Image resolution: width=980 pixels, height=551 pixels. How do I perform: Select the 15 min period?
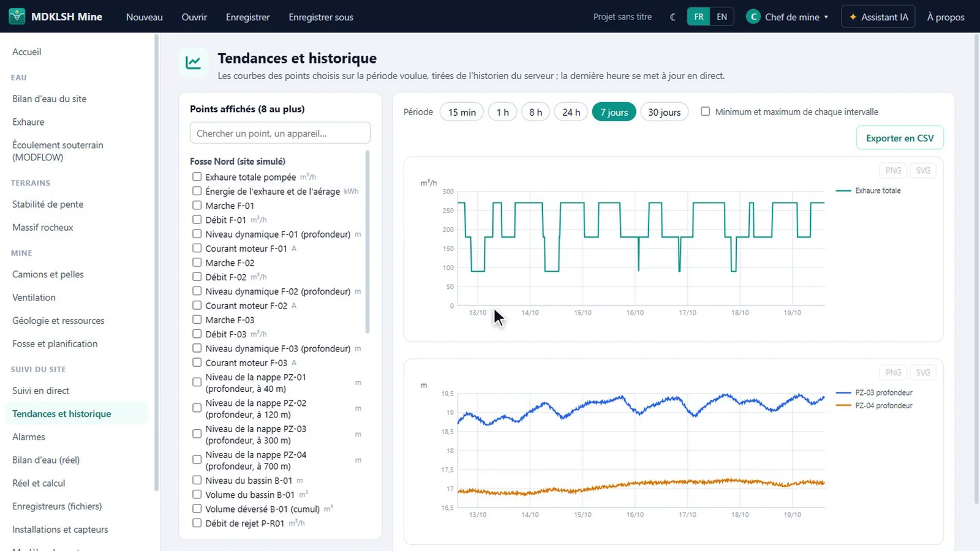(x=462, y=112)
